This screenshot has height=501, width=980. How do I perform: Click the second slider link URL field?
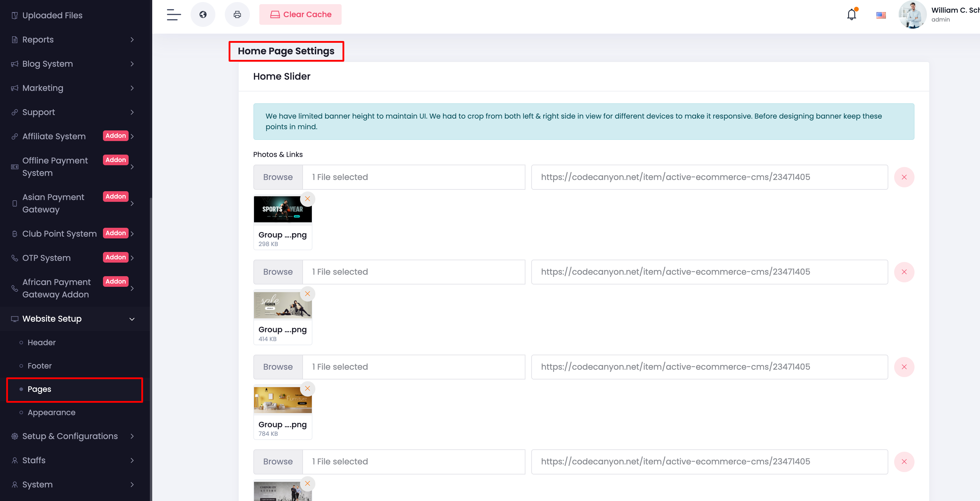click(709, 272)
